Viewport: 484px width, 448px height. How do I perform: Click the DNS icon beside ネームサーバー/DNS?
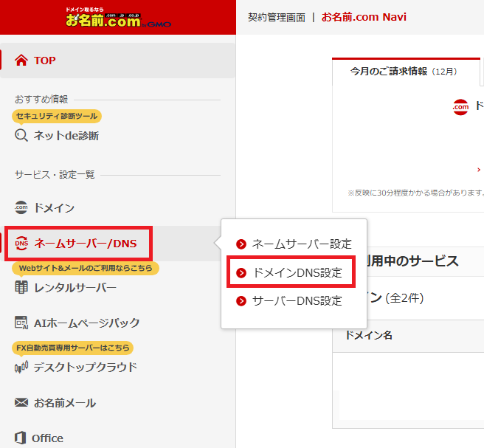pyautogui.click(x=21, y=244)
